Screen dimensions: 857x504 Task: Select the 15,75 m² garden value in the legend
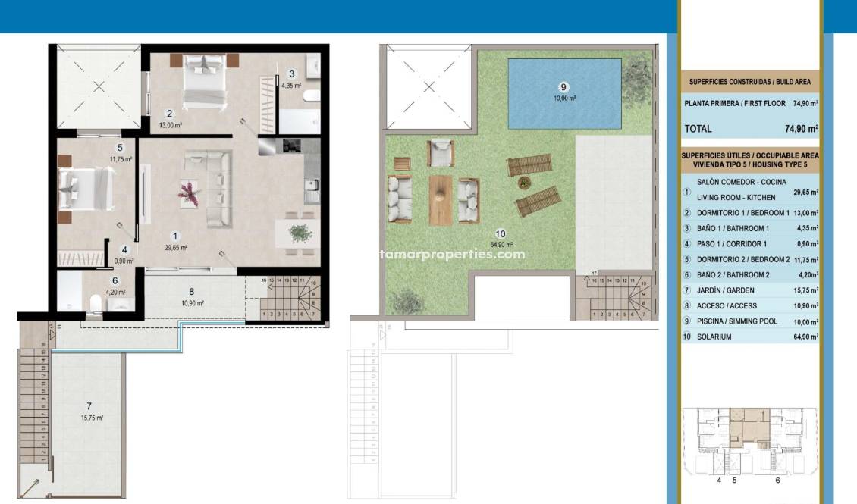(805, 290)
